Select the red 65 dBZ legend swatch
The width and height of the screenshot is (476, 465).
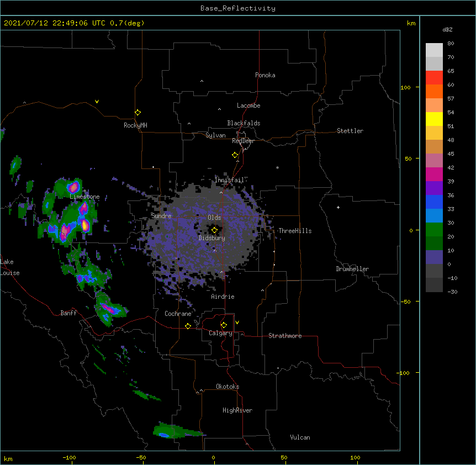434,77
